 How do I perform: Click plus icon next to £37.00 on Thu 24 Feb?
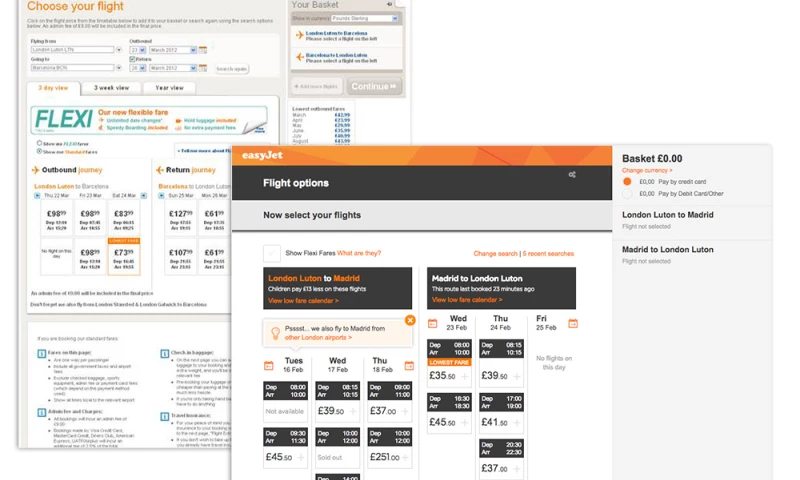(x=517, y=468)
